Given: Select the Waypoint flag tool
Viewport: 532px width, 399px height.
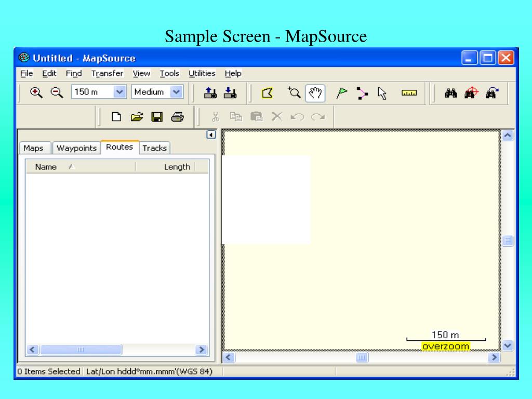Looking at the screenshot, I should click(x=342, y=93).
